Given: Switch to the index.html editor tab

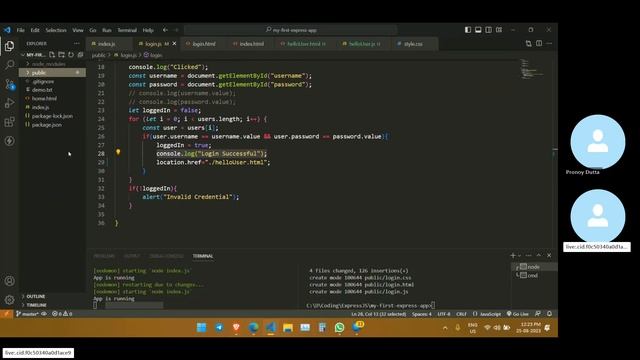Looking at the screenshot, I should pyautogui.click(x=251, y=44).
